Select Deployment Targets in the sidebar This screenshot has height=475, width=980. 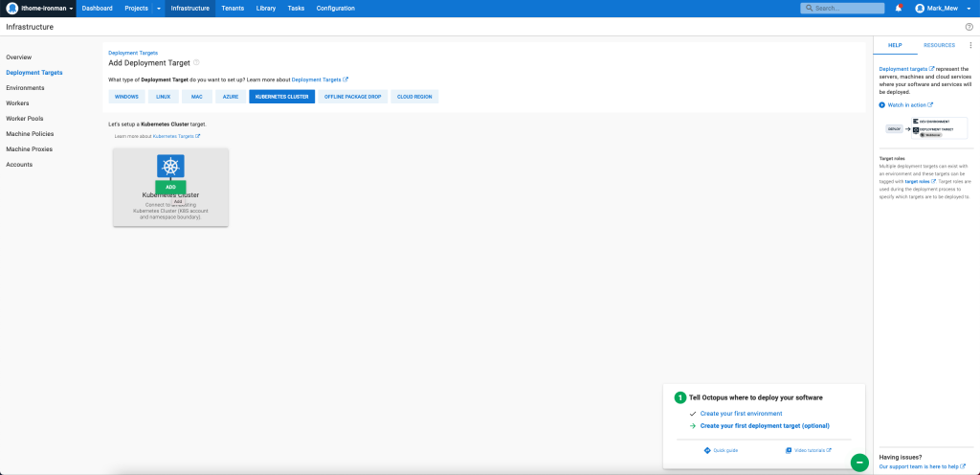point(34,73)
